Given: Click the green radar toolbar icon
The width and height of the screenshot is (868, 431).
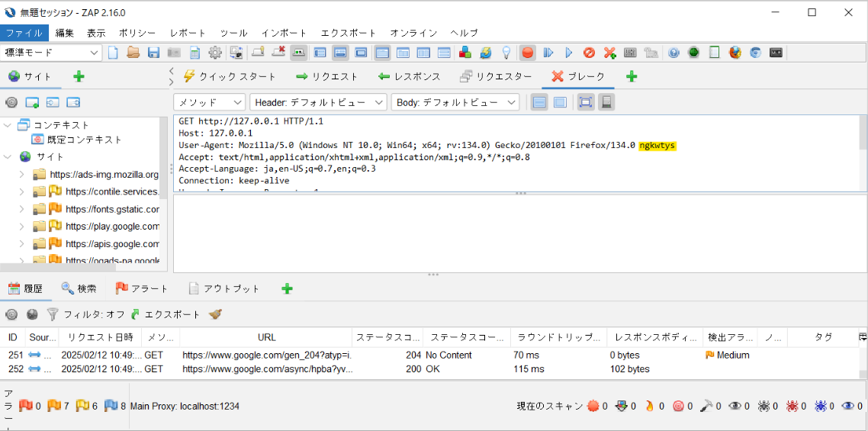Looking at the screenshot, I should pyautogui.click(x=693, y=53).
